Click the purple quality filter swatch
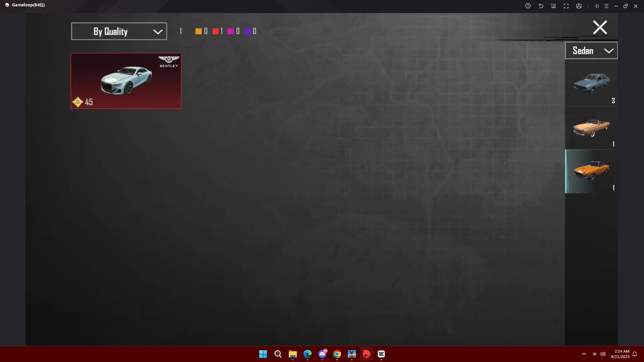Viewport: 644px width, 362px height. [248, 31]
